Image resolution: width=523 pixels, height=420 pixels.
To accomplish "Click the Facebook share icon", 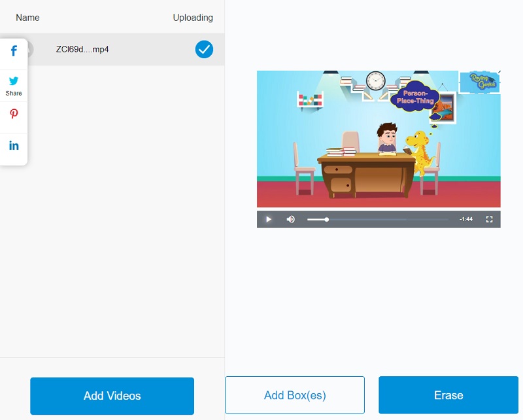I will pyautogui.click(x=14, y=51).
